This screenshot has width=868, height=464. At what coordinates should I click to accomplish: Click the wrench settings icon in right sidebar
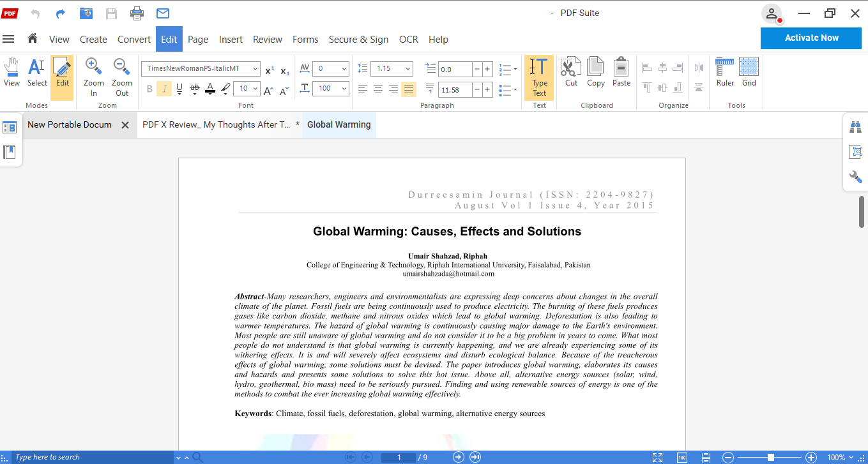click(x=855, y=177)
